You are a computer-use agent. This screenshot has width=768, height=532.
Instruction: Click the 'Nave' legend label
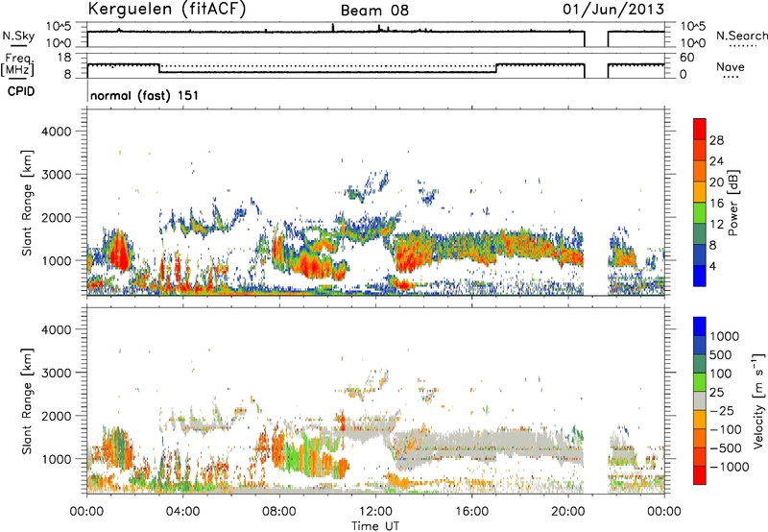(731, 67)
